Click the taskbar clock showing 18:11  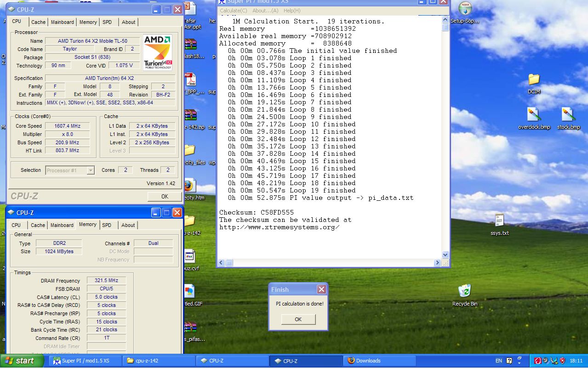[576, 361]
